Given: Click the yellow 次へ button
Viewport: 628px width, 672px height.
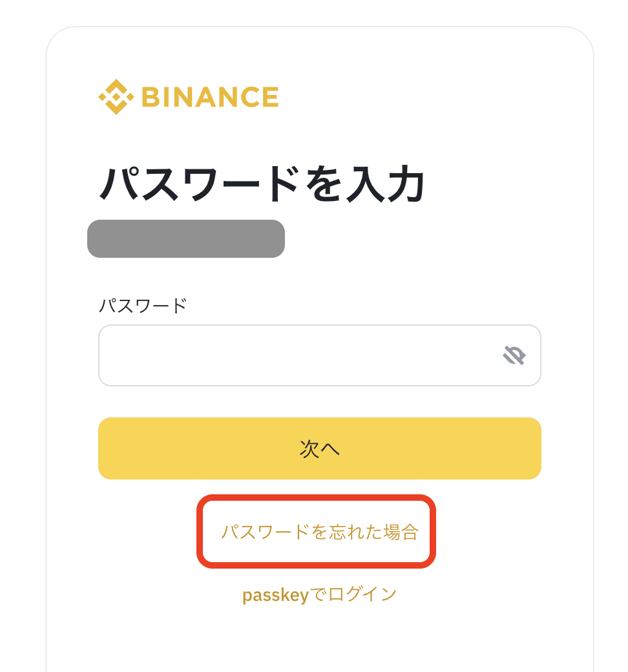Looking at the screenshot, I should [x=319, y=448].
